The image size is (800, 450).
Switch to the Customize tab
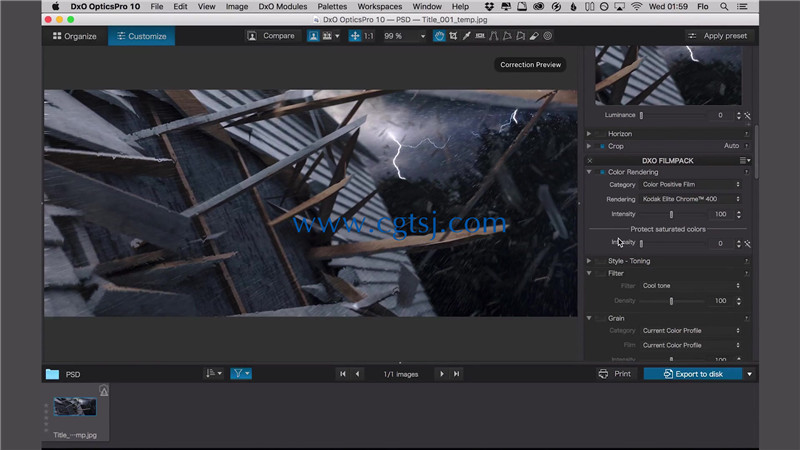(141, 36)
